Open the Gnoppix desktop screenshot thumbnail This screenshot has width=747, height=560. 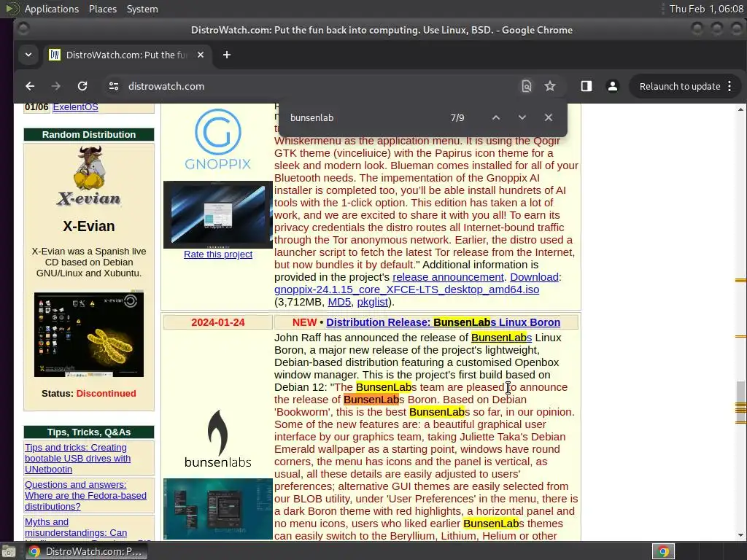pos(217,215)
